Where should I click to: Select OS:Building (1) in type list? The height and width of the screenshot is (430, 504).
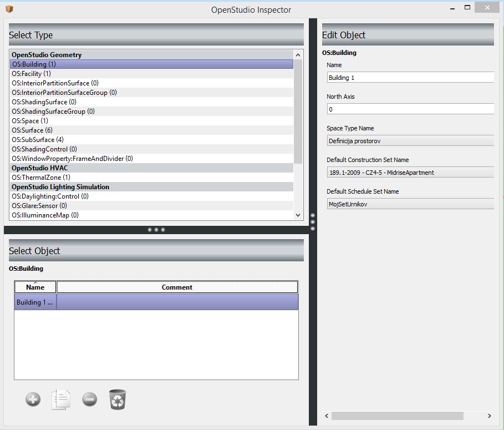152,64
